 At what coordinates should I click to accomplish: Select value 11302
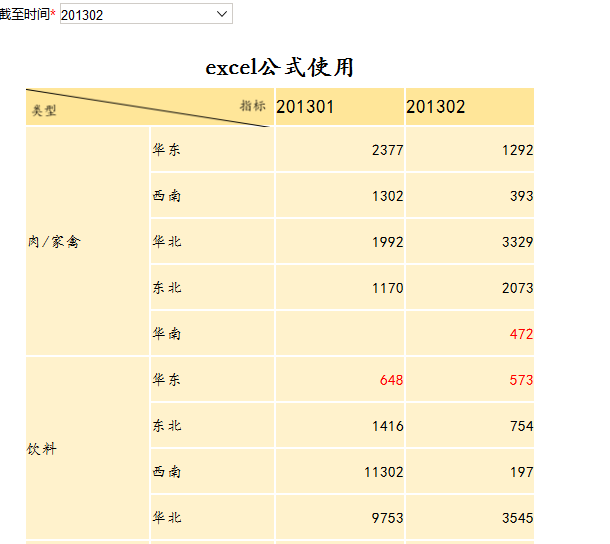[x=384, y=472]
